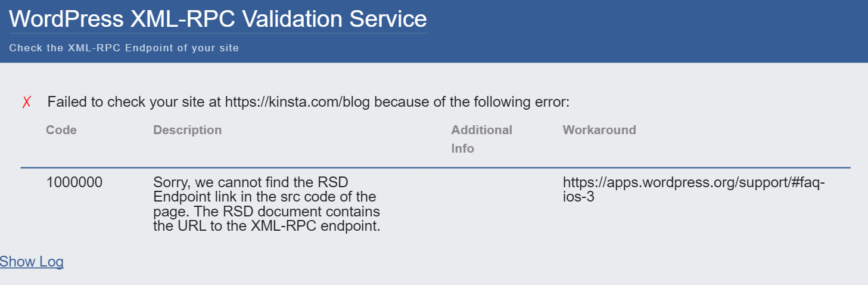
Task: Click the Workaround column header
Action: coord(599,130)
